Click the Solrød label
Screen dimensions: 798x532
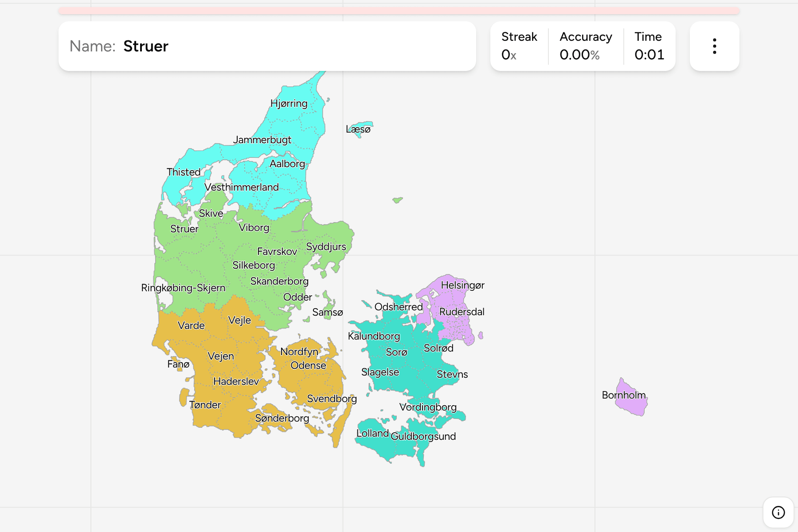438,348
